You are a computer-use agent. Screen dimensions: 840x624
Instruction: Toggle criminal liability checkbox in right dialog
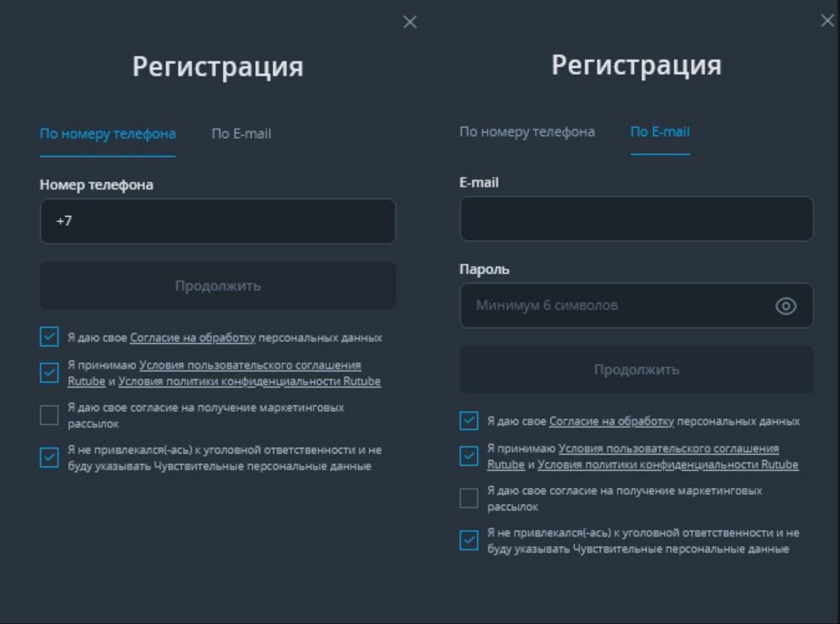[x=469, y=540]
